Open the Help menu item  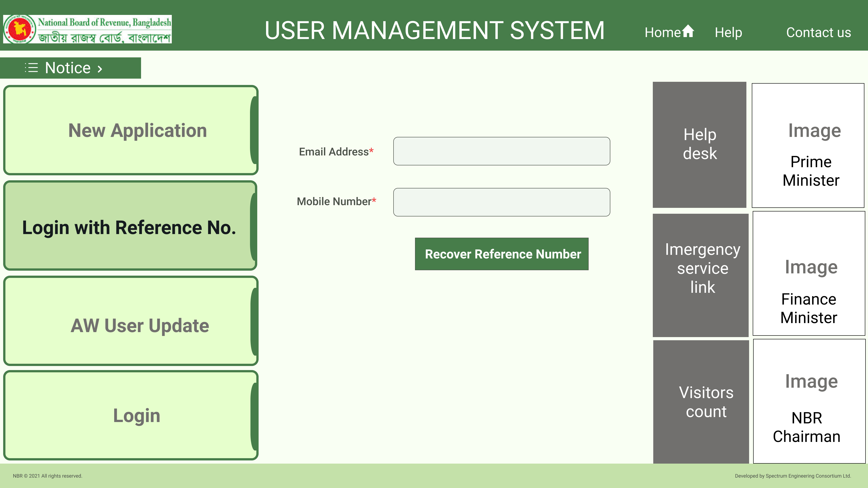click(728, 32)
